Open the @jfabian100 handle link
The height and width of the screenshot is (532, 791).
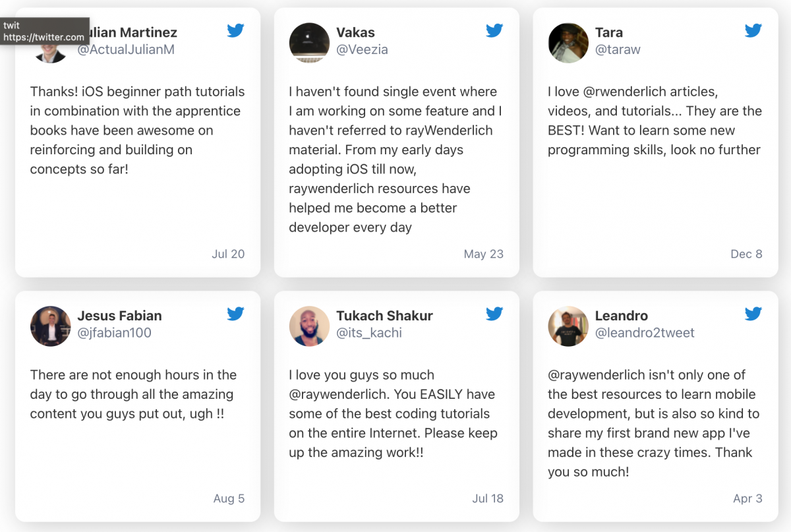[115, 333]
